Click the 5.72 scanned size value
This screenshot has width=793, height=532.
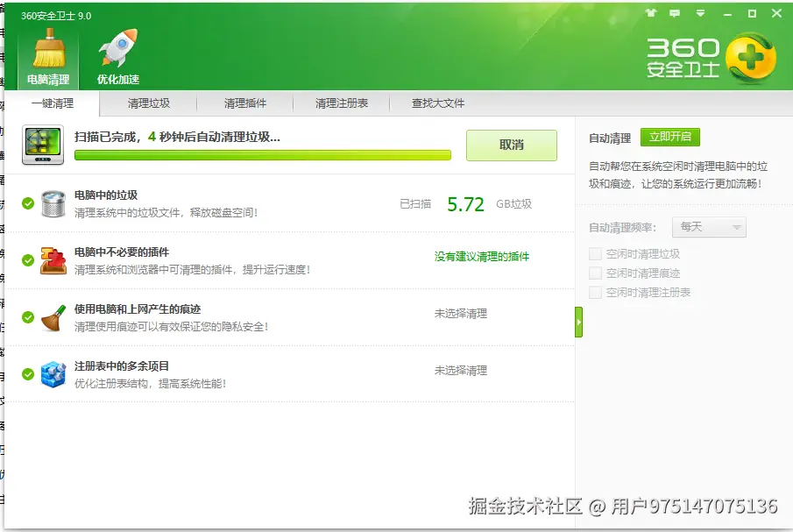pyautogui.click(x=466, y=204)
